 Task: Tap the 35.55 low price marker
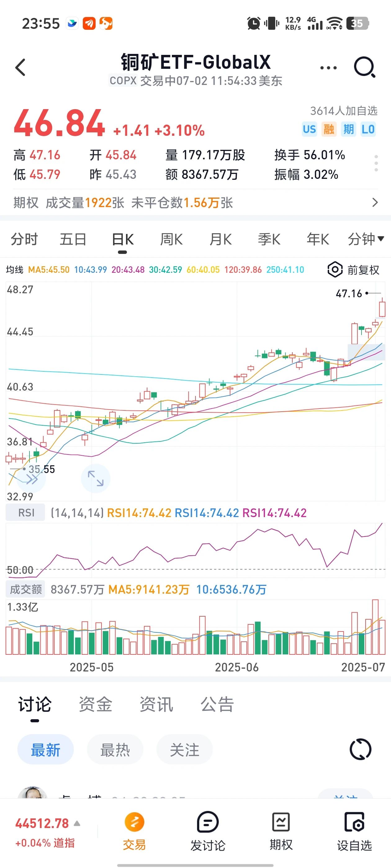point(42,469)
